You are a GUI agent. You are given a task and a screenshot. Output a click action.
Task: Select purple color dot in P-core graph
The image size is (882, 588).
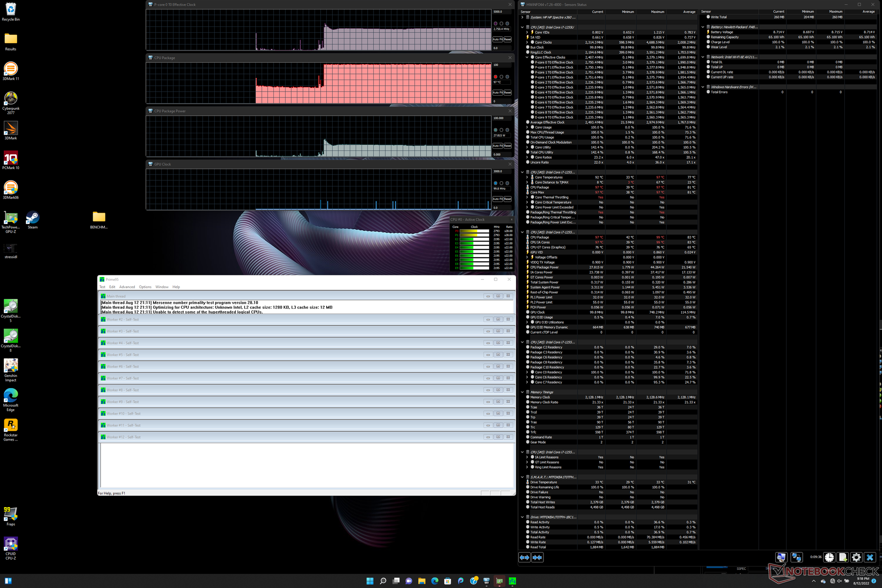(495, 24)
